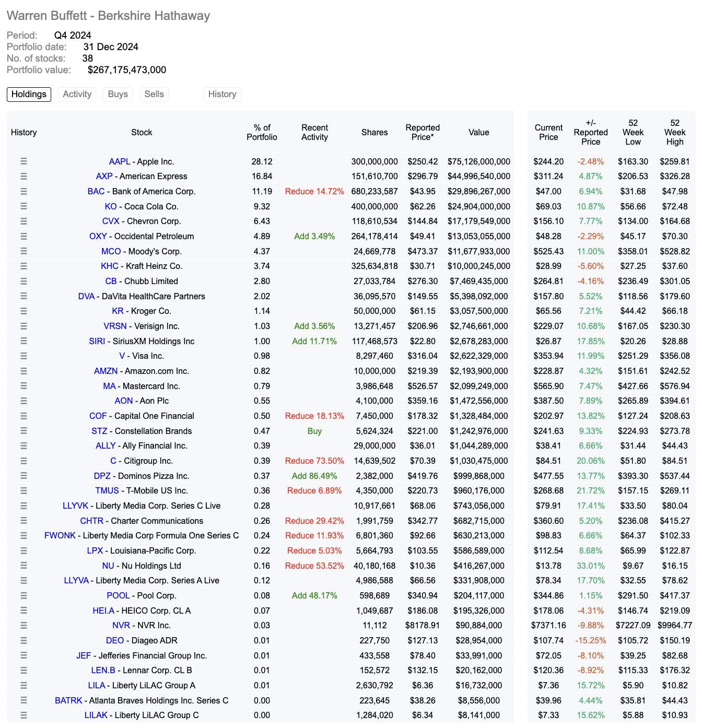Open history icon for Kraft Heinz row
The image size is (702, 728).
click(24, 266)
